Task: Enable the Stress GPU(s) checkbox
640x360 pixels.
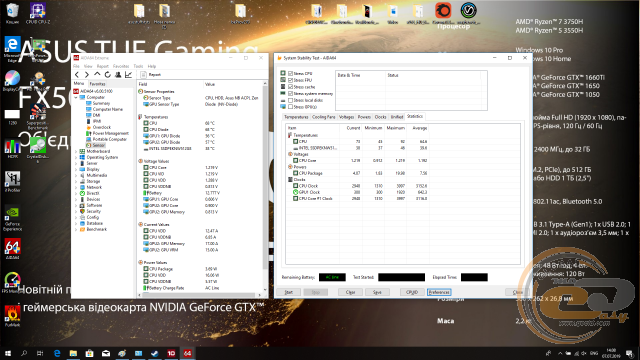Action: click(x=291, y=107)
